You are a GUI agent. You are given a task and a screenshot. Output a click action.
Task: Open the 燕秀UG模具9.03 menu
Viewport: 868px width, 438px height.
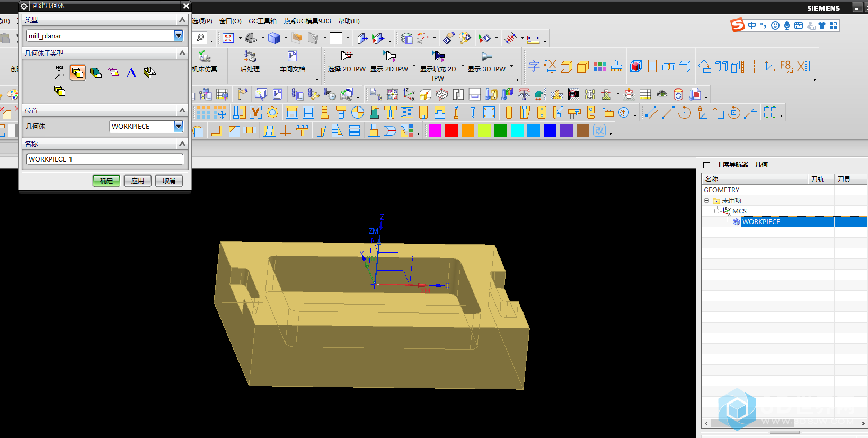307,21
